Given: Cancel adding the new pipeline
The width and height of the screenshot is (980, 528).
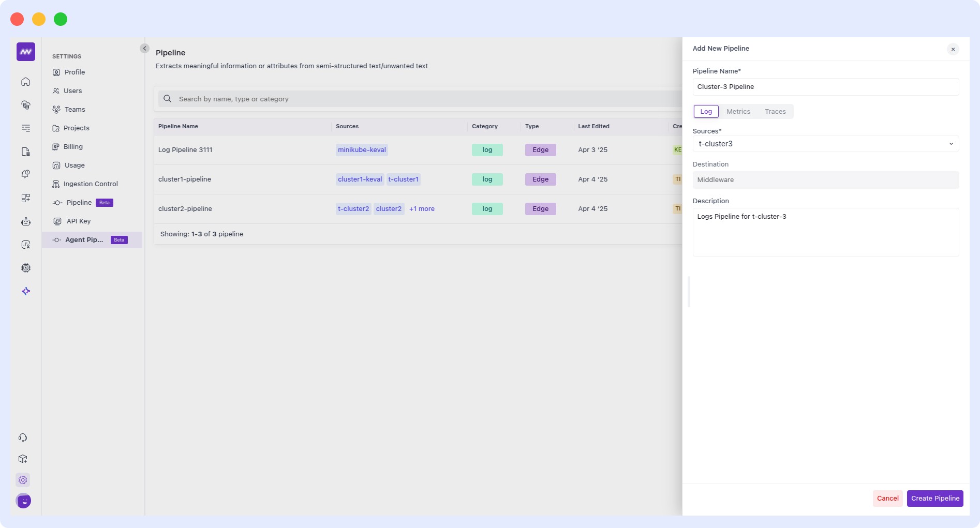Looking at the screenshot, I should tap(887, 499).
